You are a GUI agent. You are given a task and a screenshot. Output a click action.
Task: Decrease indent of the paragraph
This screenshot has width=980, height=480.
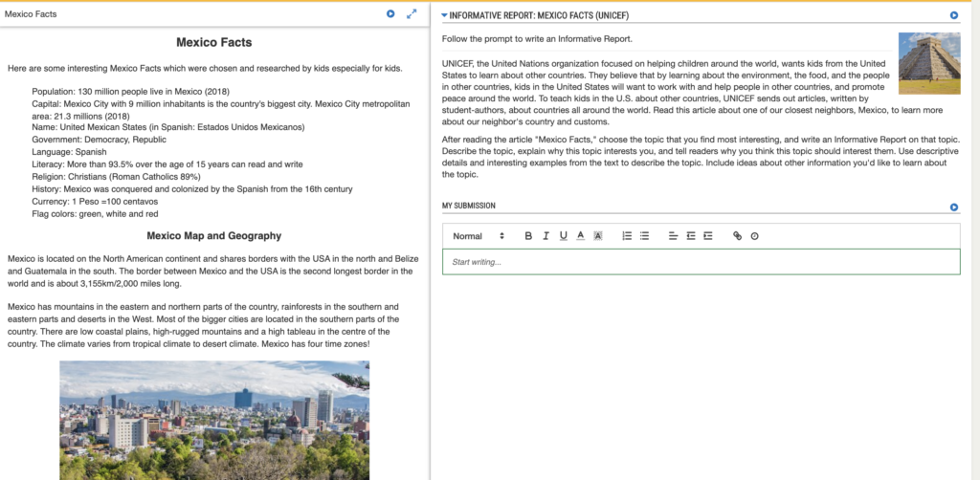click(x=691, y=236)
